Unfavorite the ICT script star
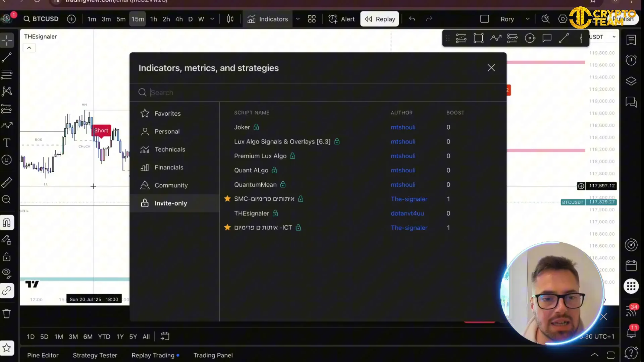The height and width of the screenshot is (362, 644). (x=227, y=228)
